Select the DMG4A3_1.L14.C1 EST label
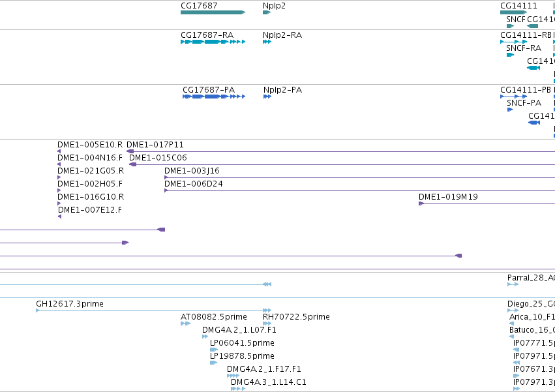The height and width of the screenshot is (392, 555). tap(269, 383)
